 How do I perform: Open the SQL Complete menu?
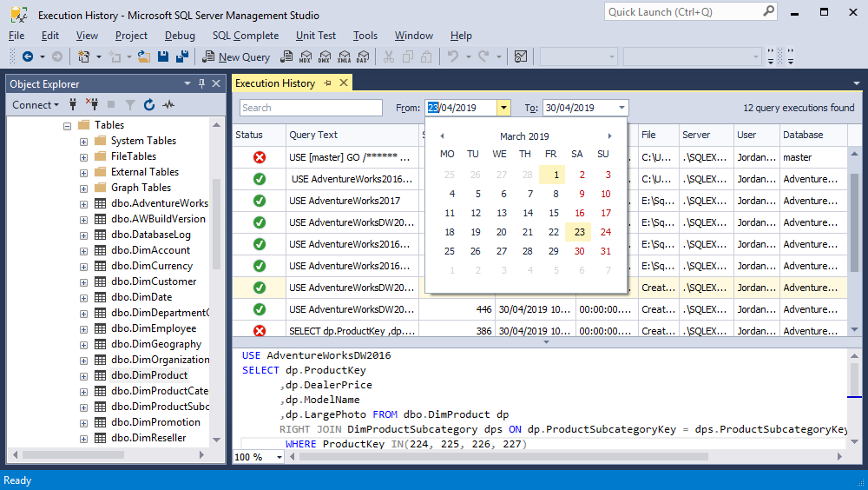[246, 36]
